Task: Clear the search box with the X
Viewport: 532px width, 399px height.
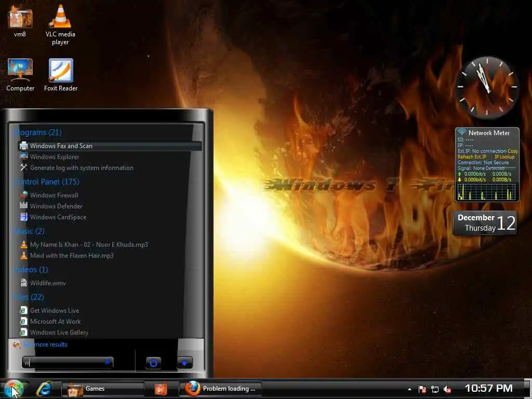Action: (x=108, y=362)
